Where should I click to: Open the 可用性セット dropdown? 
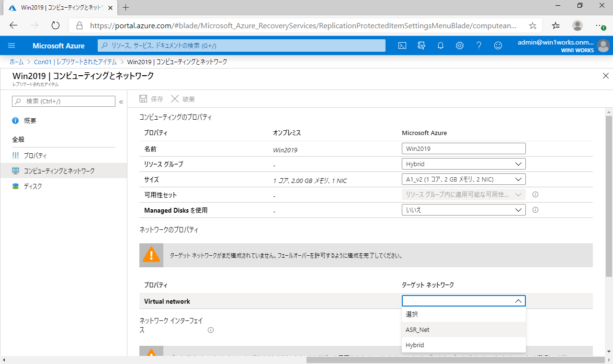pyautogui.click(x=464, y=194)
